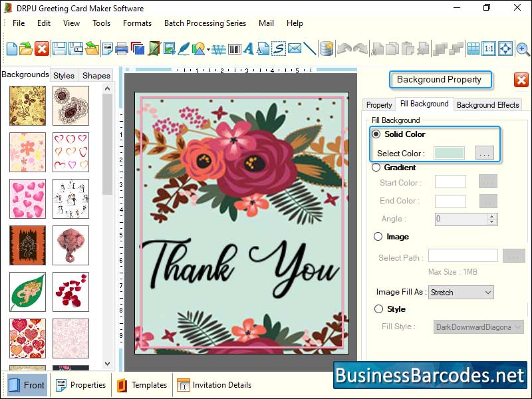The width and height of the screenshot is (532, 399).
Task: Click the Undo arrow icon
Action: (x=344, y=48)
